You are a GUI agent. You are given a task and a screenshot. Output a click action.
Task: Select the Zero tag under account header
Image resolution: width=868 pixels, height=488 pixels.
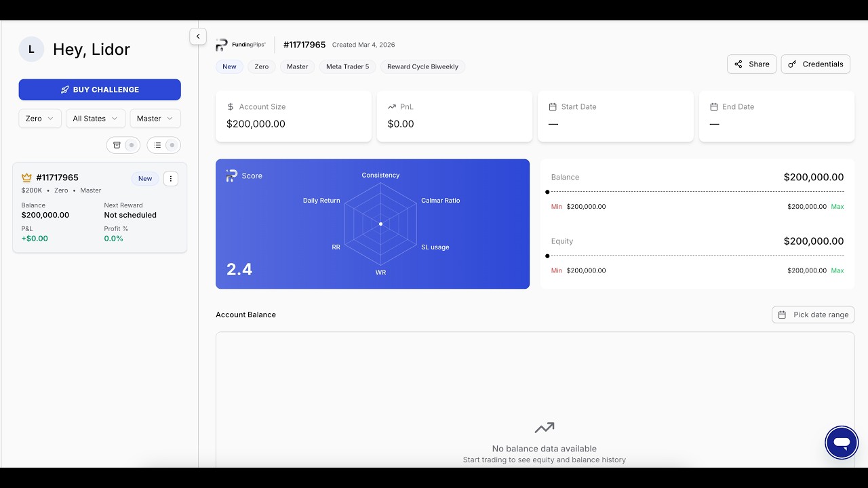click(x=262, y=66)
